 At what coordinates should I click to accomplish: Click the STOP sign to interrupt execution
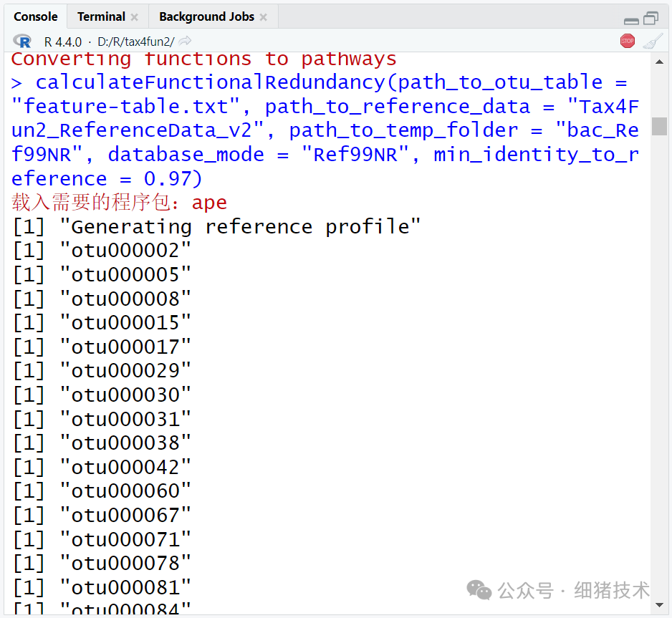click(x=627, y=41)
